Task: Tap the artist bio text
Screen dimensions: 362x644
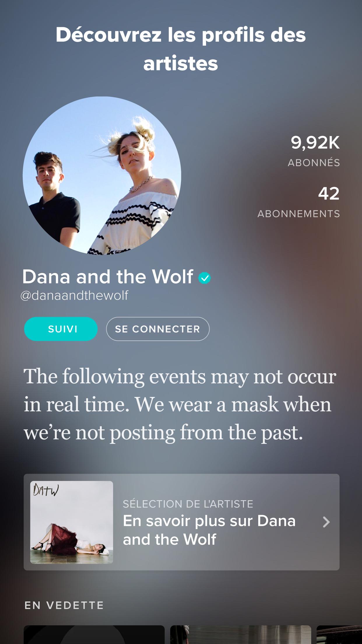Action: (180, 405)
